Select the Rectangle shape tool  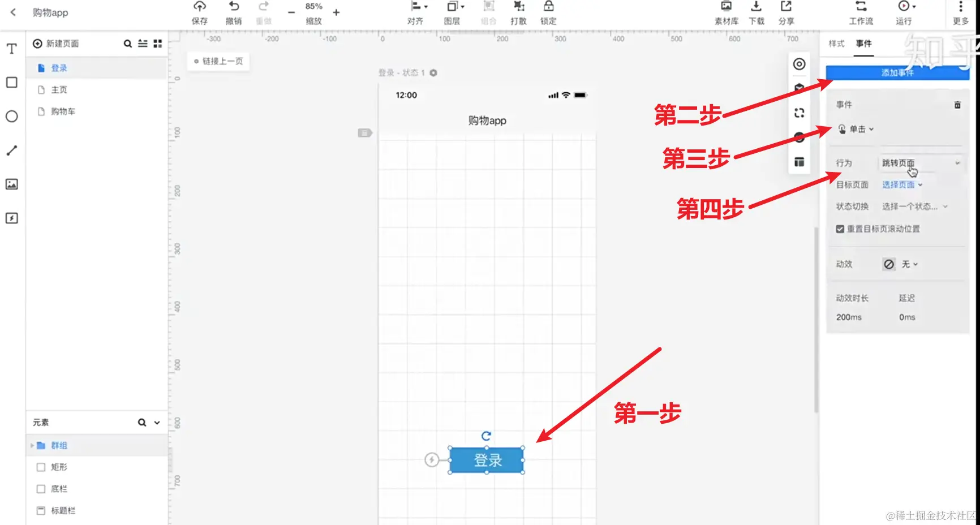(x=11, y=83)
